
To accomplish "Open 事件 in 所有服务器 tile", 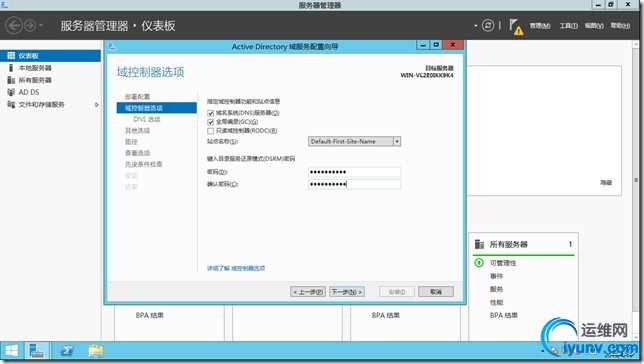I will tap(497, 276).
